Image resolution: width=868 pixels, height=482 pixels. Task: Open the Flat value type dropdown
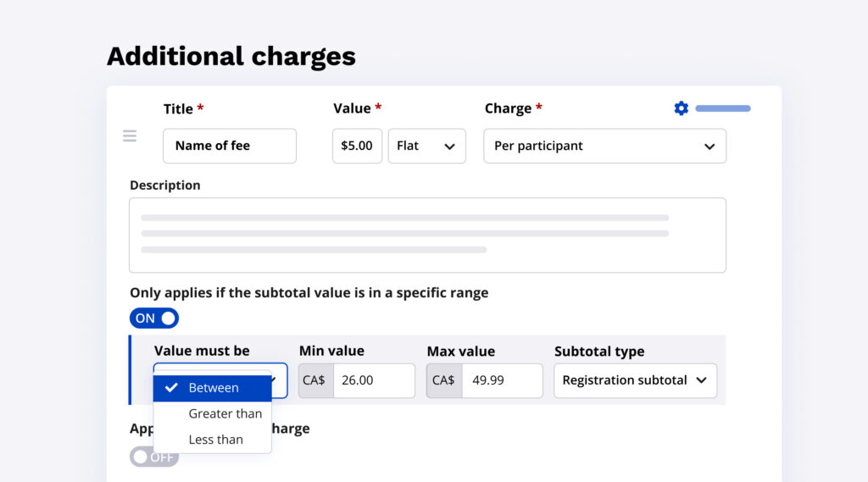click(426, 146)
